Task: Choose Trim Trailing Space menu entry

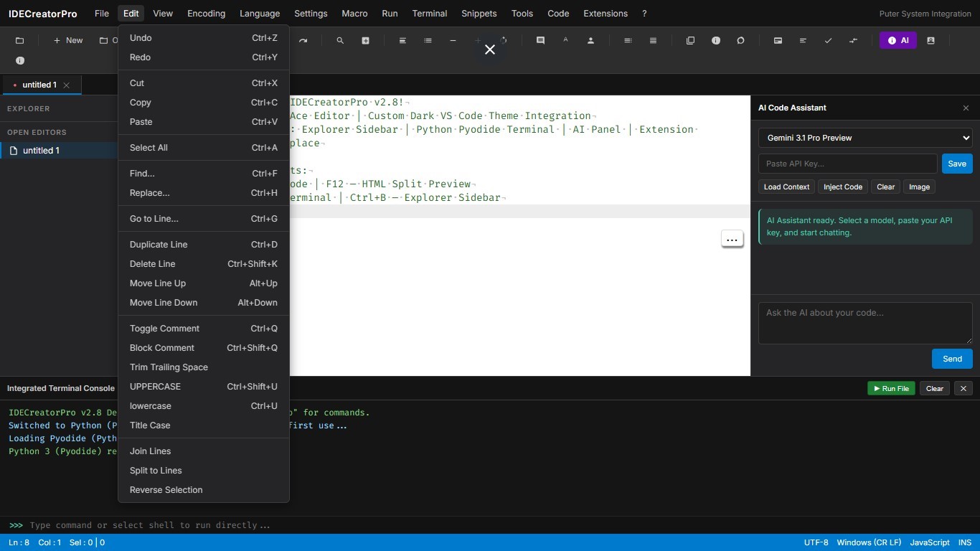Action: 204,367
